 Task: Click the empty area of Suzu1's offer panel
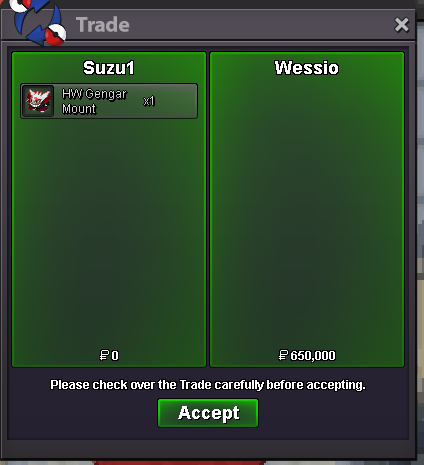point(109,233)
